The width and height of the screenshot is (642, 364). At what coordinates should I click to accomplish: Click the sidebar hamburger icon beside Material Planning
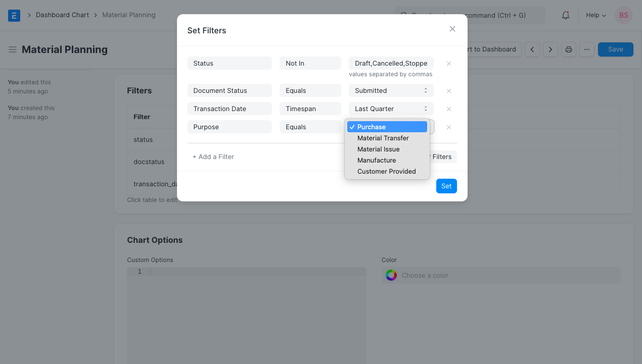[x=12, y=49]
